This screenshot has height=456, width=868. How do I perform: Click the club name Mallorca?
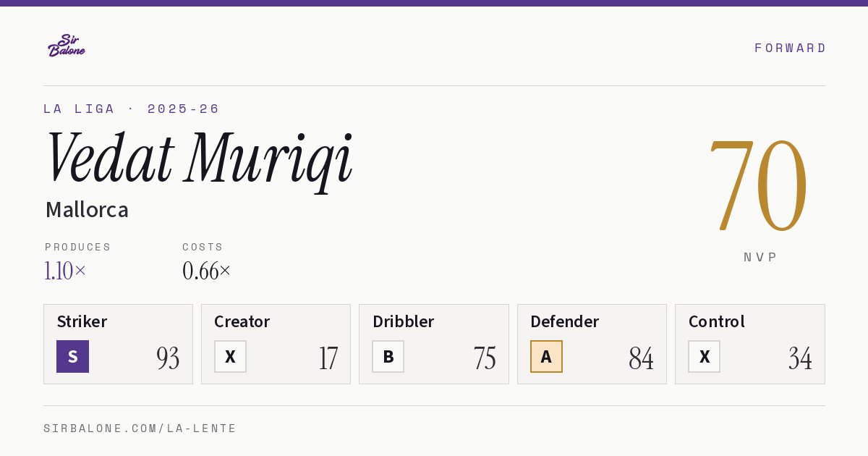(87, 210)
